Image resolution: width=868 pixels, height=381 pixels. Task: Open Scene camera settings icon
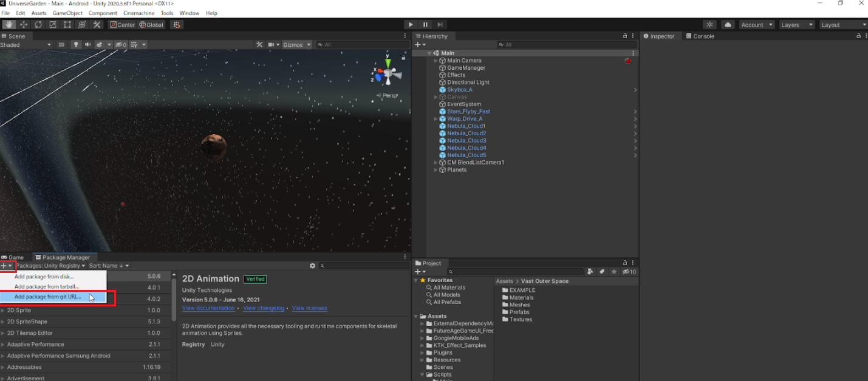tap(272, 45)
